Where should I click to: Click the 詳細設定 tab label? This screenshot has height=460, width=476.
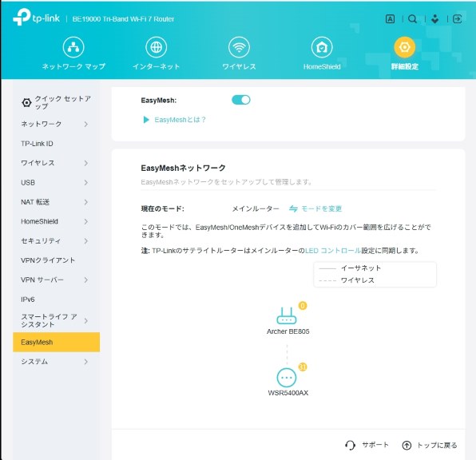click(405, 66)
